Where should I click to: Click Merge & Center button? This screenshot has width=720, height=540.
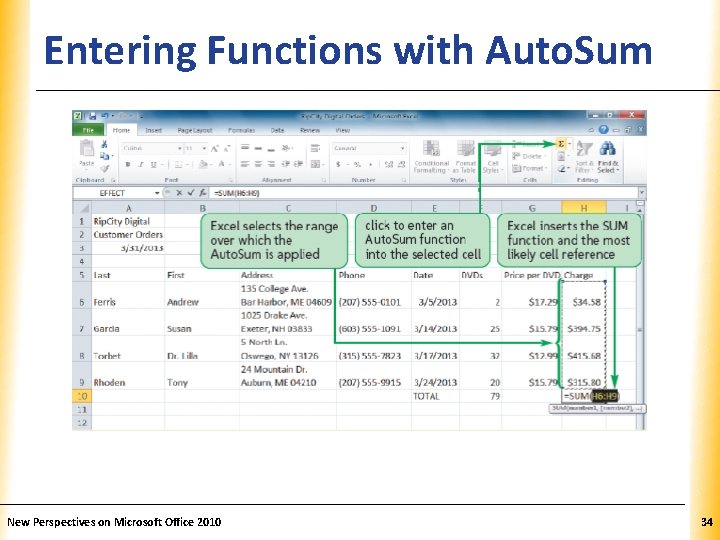[x=315, y=164]
